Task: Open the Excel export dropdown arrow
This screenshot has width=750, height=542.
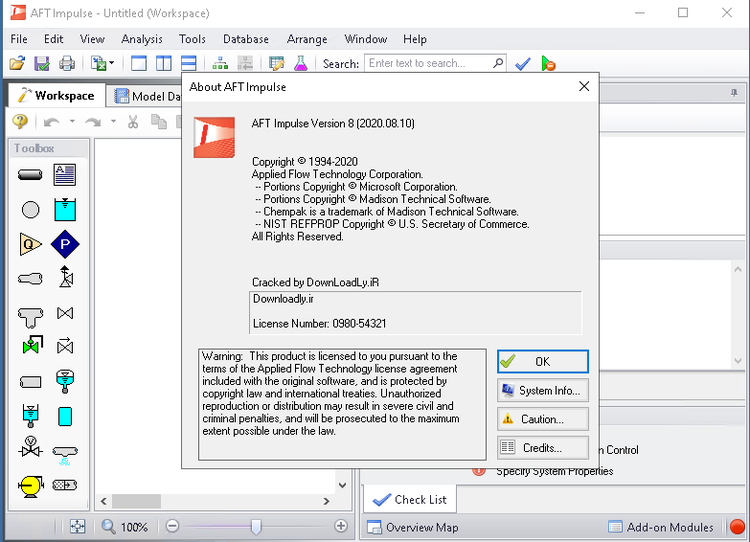Action: 111,63
